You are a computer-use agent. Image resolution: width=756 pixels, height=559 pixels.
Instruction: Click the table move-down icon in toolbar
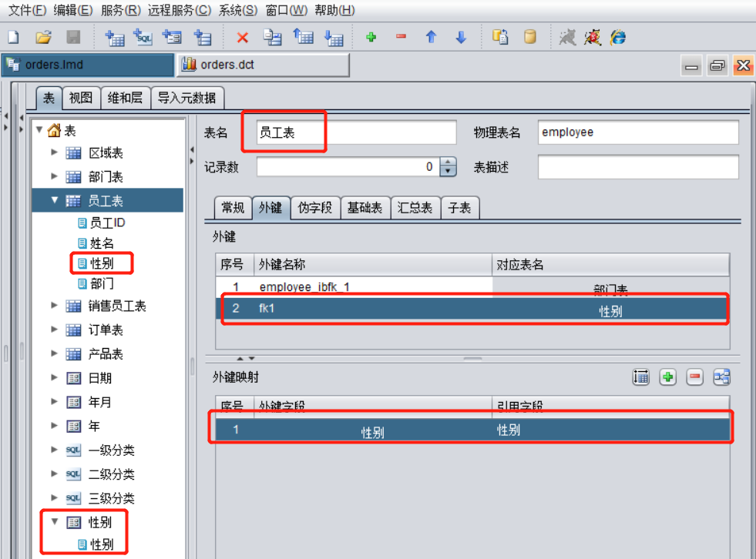pos(334,37)
